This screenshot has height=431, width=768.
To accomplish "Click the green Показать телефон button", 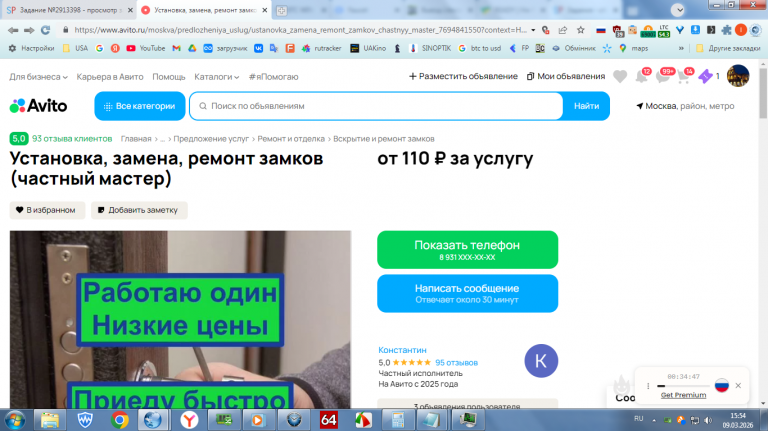I will pos(467,250).
